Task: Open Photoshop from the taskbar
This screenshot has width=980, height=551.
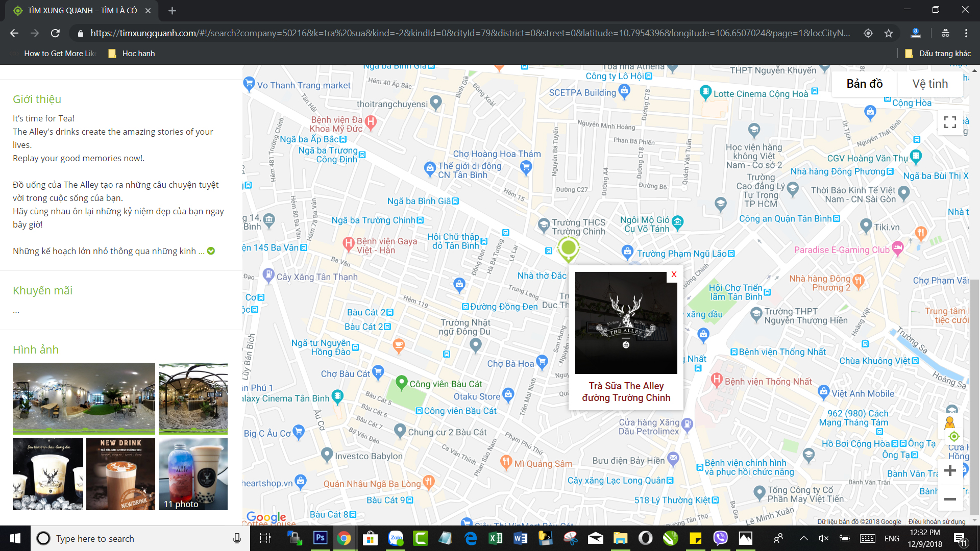Action: (320, 538)
